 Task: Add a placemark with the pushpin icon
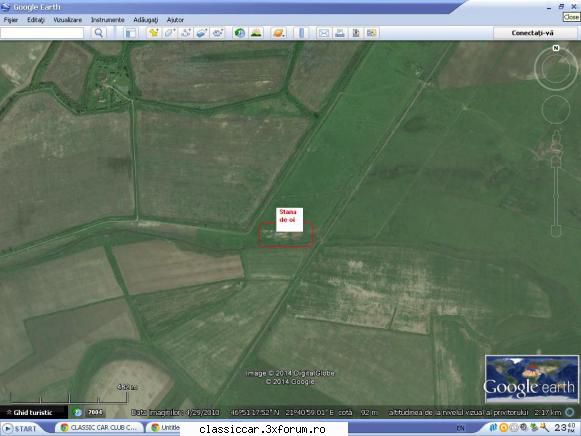pyautogui.click(x=153, y=33)
